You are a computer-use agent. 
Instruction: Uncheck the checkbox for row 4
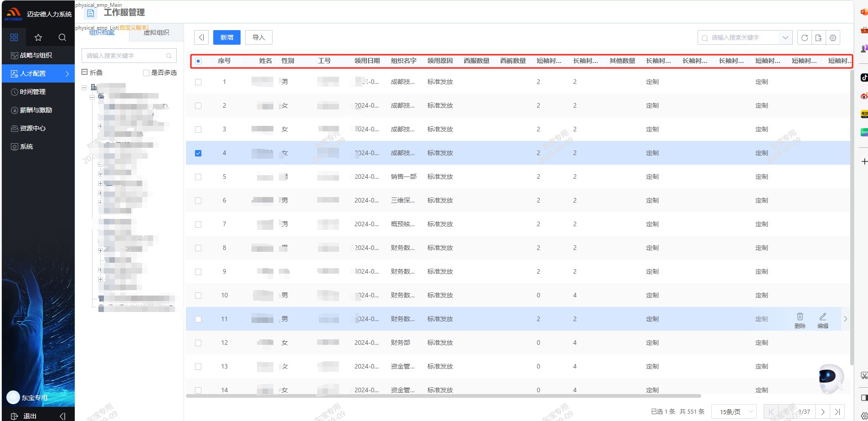click(198, 153)
